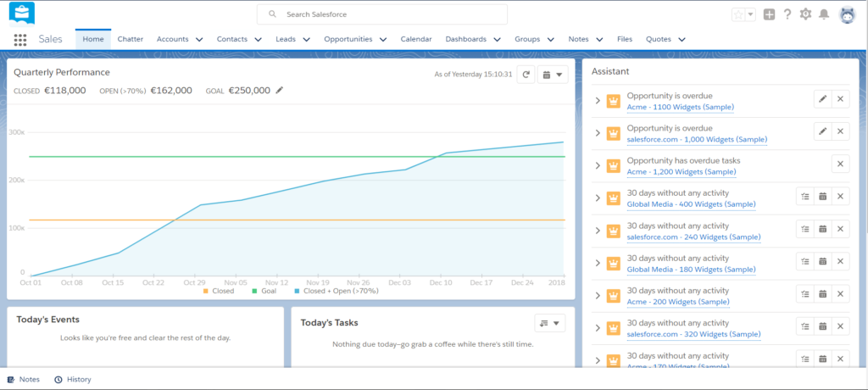Create event for Global Media - 400 Widgets

[x=822, y=197]
